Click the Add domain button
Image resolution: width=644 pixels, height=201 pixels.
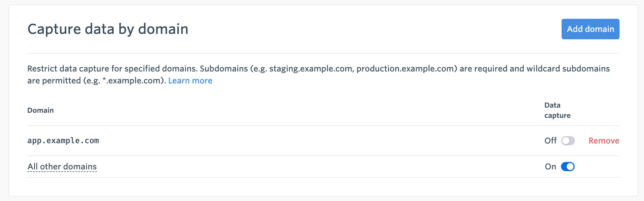[590, 29]
